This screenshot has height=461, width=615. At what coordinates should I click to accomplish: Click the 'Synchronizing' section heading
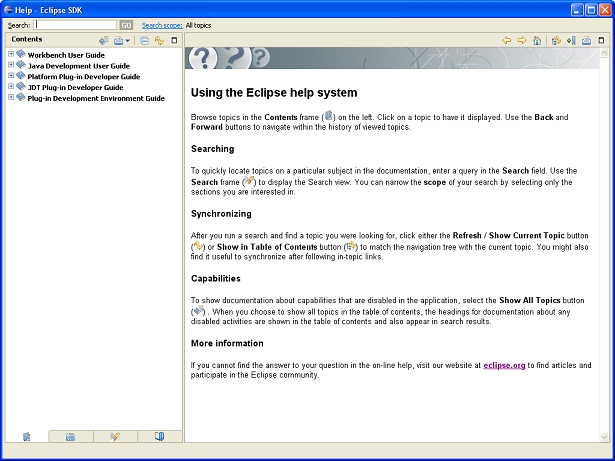coord(221,214)
